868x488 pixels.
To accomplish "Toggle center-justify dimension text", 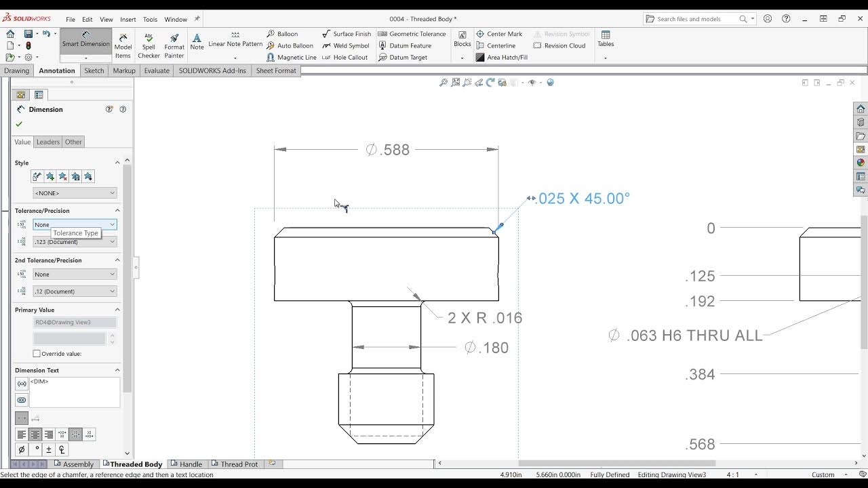I will [35, 434].
